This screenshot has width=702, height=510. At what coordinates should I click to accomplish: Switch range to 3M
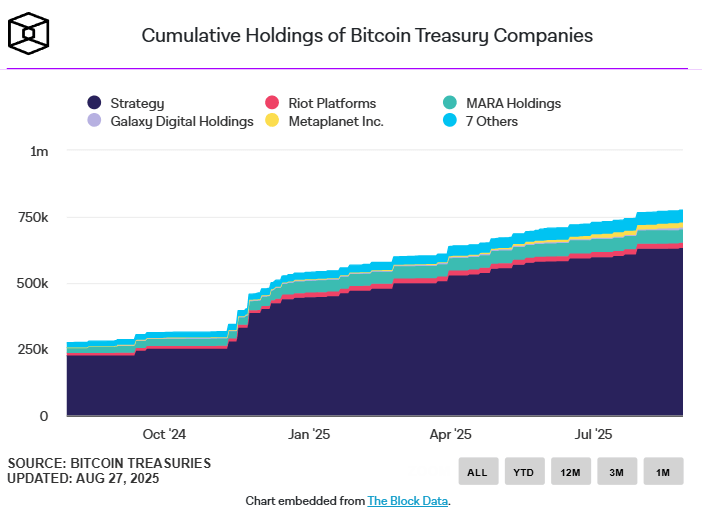[617, 471]
